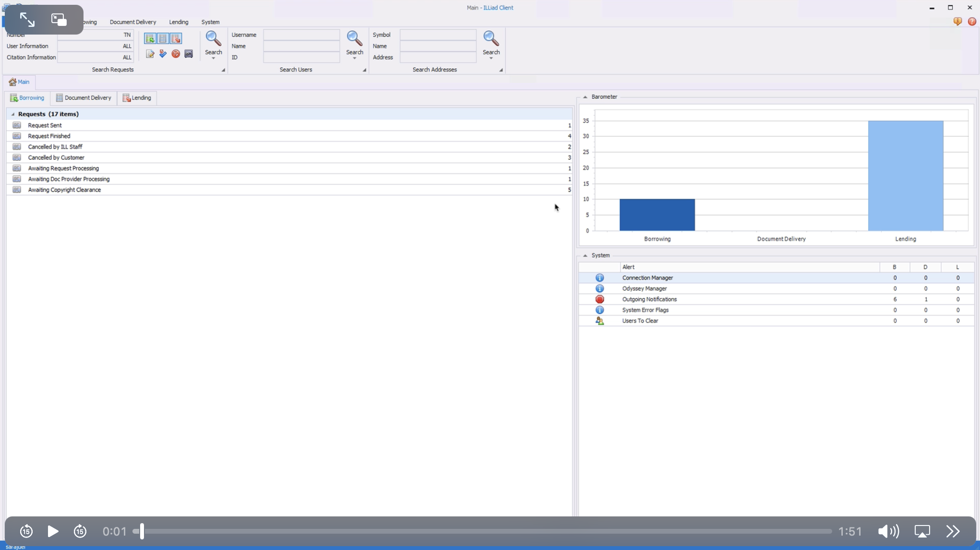Toggle fullscreen video playback
980x550 pixels.
27,19
